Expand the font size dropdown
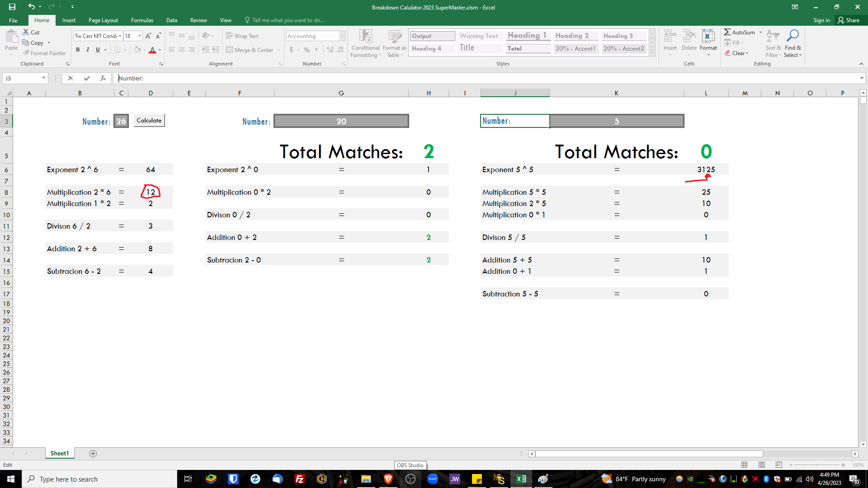Image resolution: width=868 pixels, height=488 pixels. click(139, 36)
